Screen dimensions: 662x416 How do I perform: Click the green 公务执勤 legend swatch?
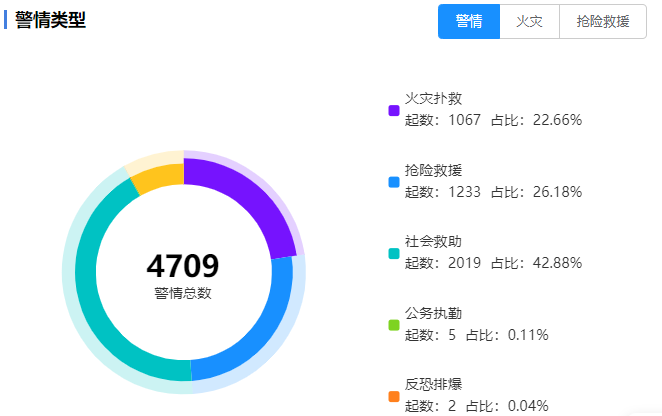click(x=394, y=325)
